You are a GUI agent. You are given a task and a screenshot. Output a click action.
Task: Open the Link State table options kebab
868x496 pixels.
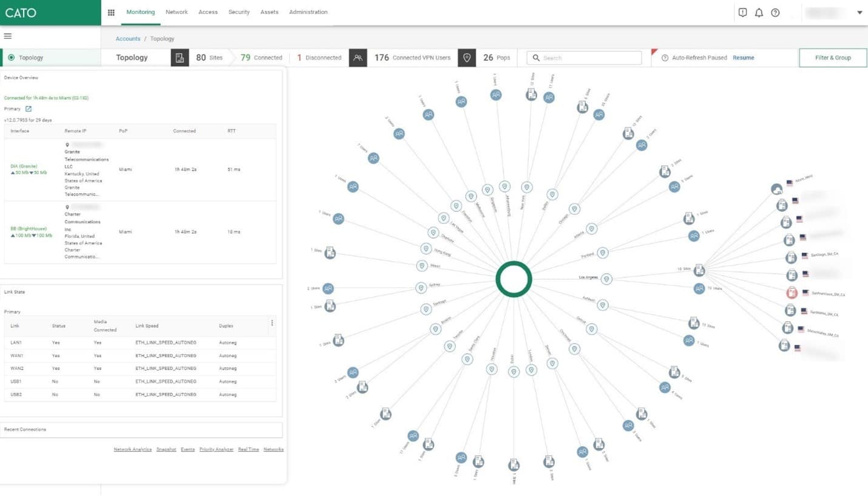[272, 323]
